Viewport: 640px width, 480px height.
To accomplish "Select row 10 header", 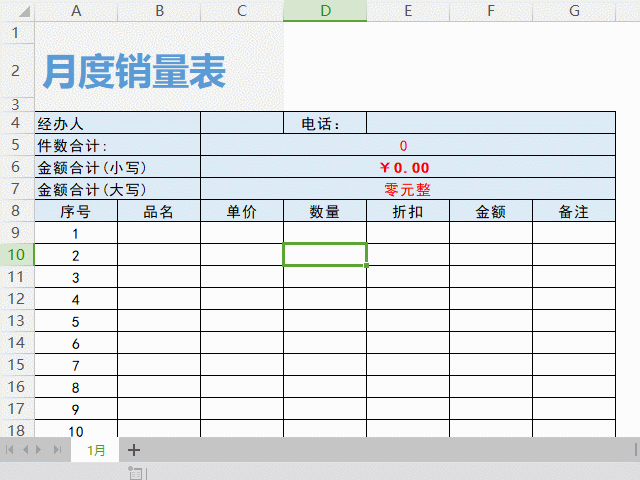I will (x=16, y=255).
